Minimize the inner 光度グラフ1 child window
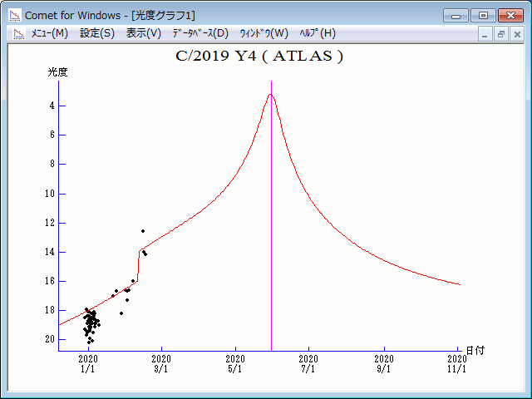 (x=485, y=34)
